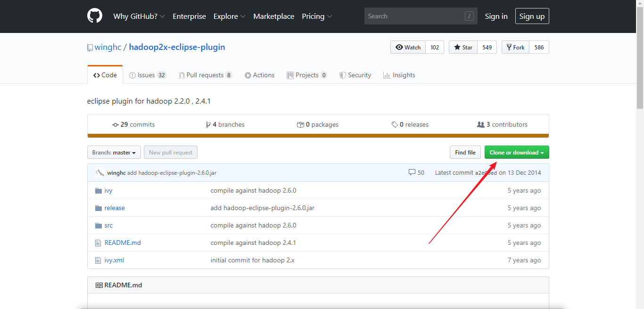This screenshot has width=644, height=309.
Task: Switch to the Actions tab
Action: pyautogui.click(x=260, y=75)
